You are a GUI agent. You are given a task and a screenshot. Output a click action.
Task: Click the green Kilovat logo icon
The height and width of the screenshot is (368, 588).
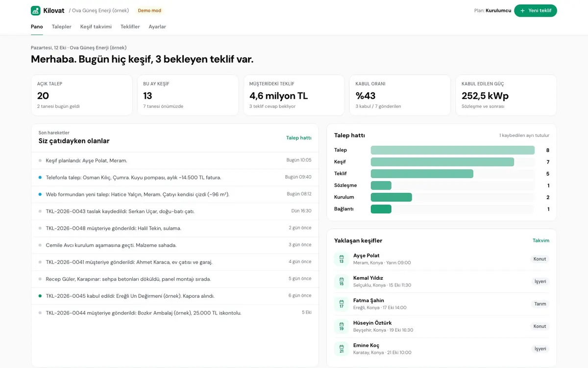click(x=35, y=11)
